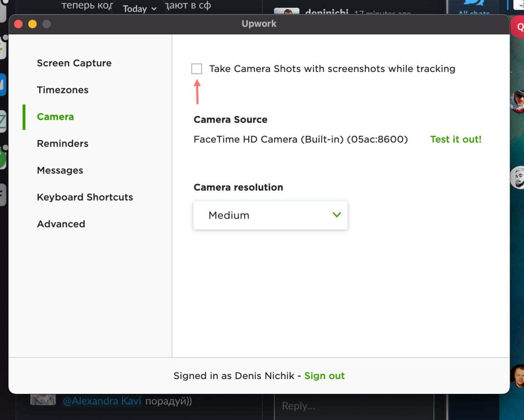The image size is (524, 420).
Task: Click the Reply input field in chat window
Action: pyautogui.click(x=354, y=406)
